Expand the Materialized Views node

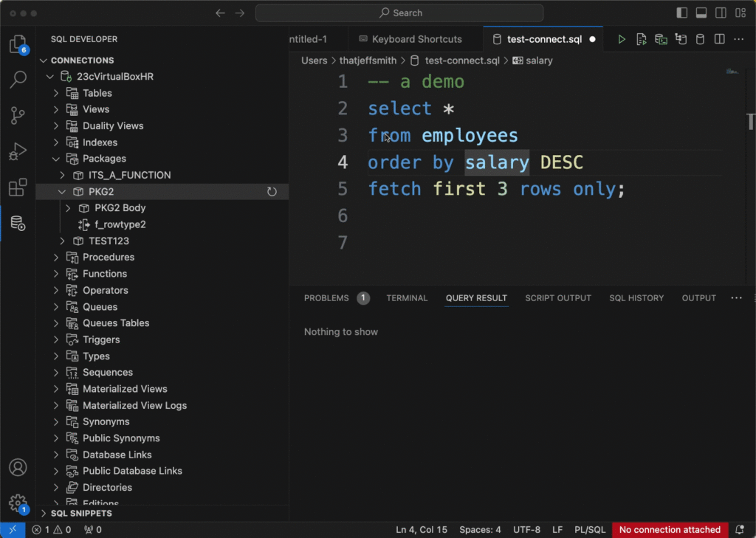click(56, 389)
